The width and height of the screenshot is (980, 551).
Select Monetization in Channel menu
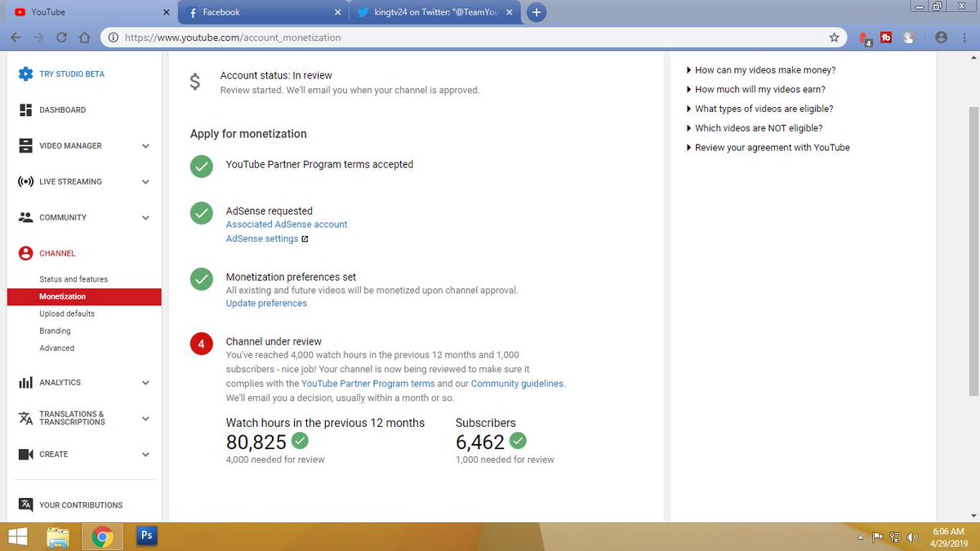click(x=84, y=296)
